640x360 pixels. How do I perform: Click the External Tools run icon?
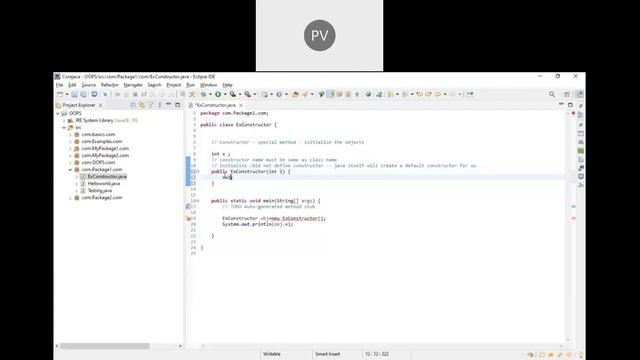(247, 94)
